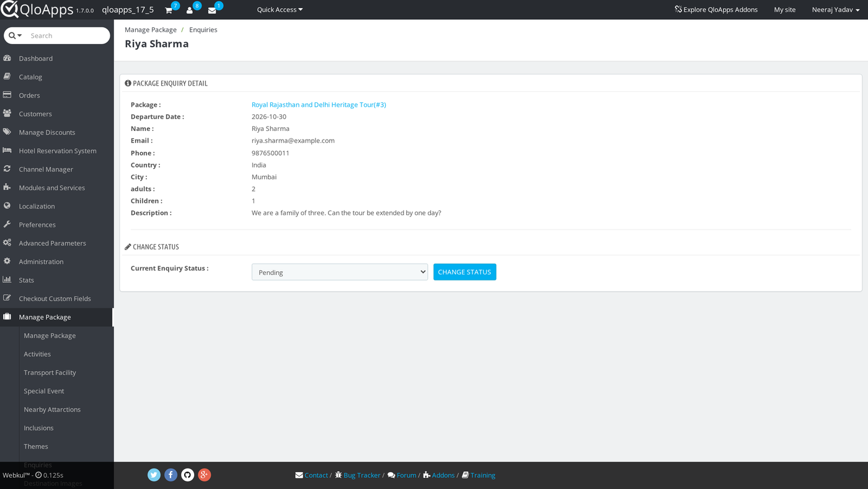868x489 pixels.
Task: Open the Neeraj Yadav user menu
Action: point(836,9)
